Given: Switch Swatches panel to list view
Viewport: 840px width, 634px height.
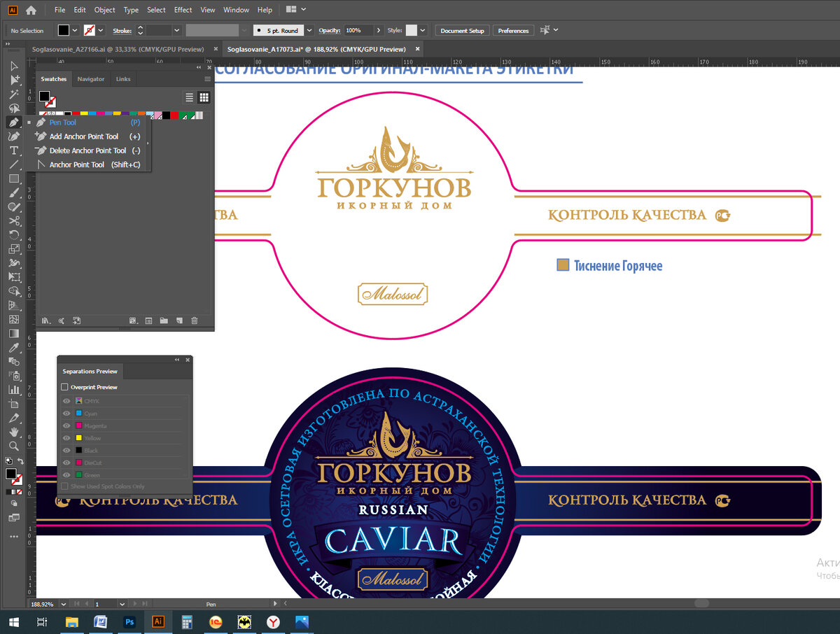Looking at the screenshot, I should click(x=189, y=97).
